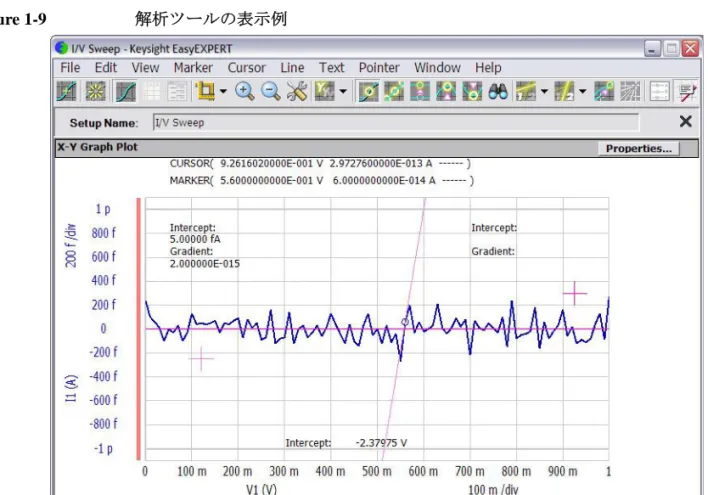
Task: Click the MARKER readout line
Action: pyautogui.click(x=321, y=181)
